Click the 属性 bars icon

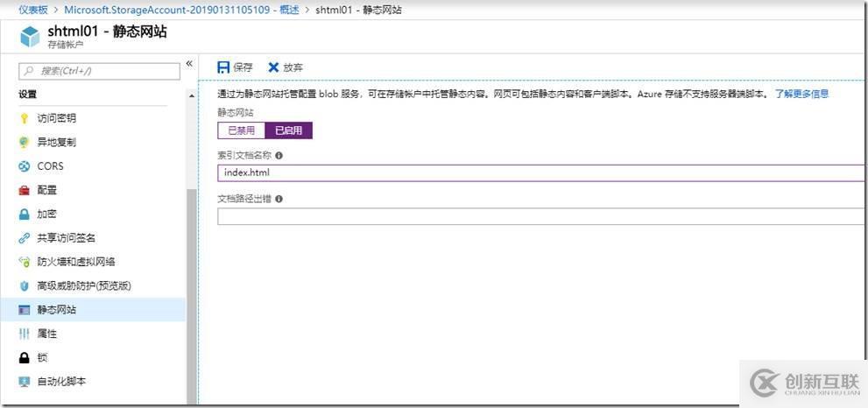pyautogui.click(x=24, y=334)
